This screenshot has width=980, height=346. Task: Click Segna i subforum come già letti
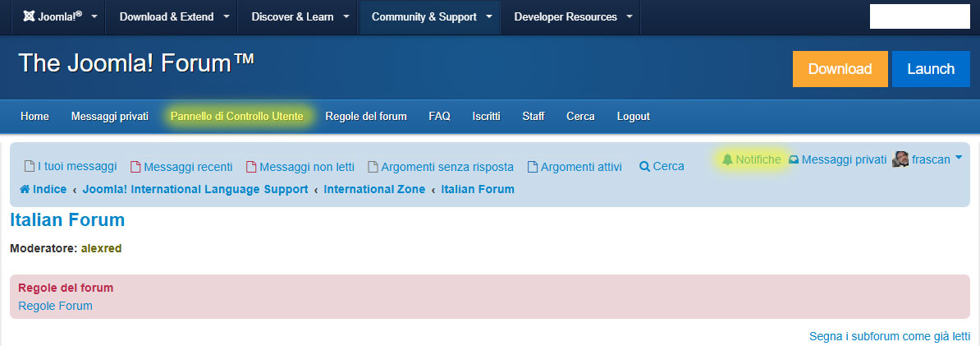pos(890,337)
